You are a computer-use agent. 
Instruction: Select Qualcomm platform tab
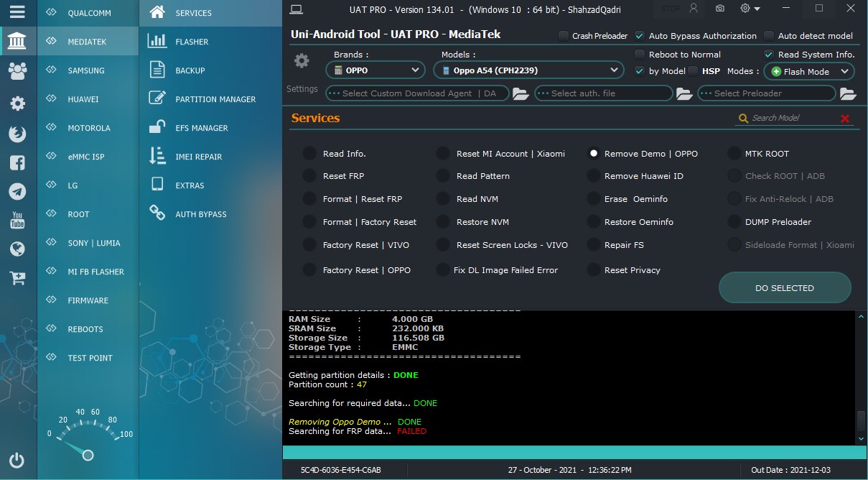pyautogui.click(x=88, y=13)
